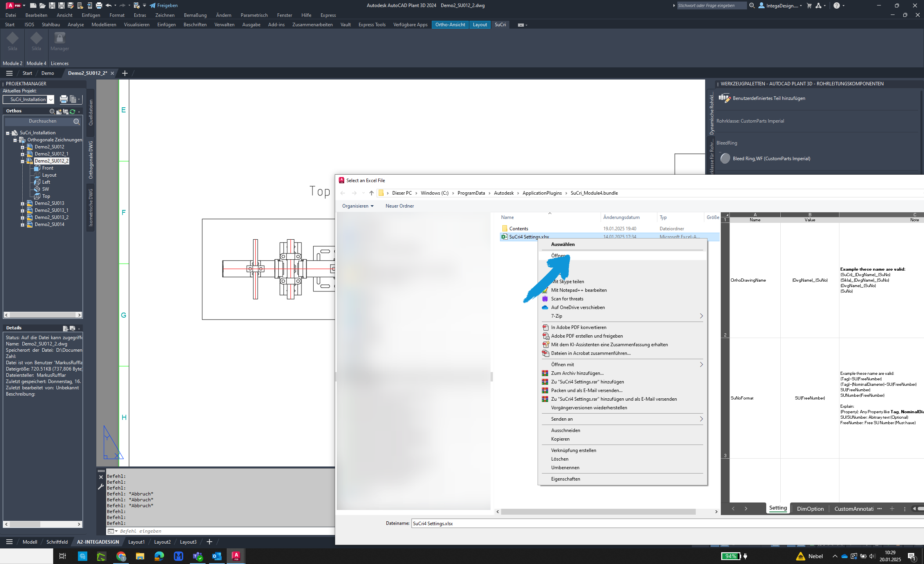Select the Top view in project tree
The width and height of the screenshot is (924, 564).
pos(46,196)
